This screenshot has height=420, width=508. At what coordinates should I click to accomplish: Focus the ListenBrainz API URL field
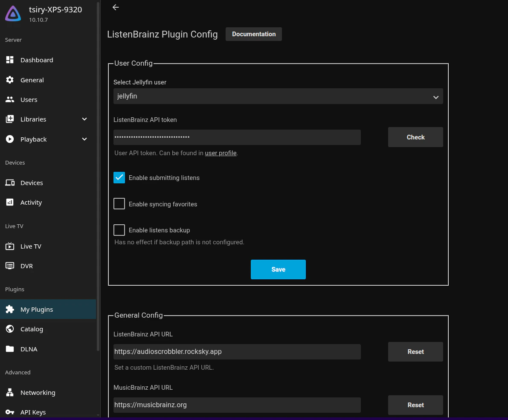[x=237, y=351]
